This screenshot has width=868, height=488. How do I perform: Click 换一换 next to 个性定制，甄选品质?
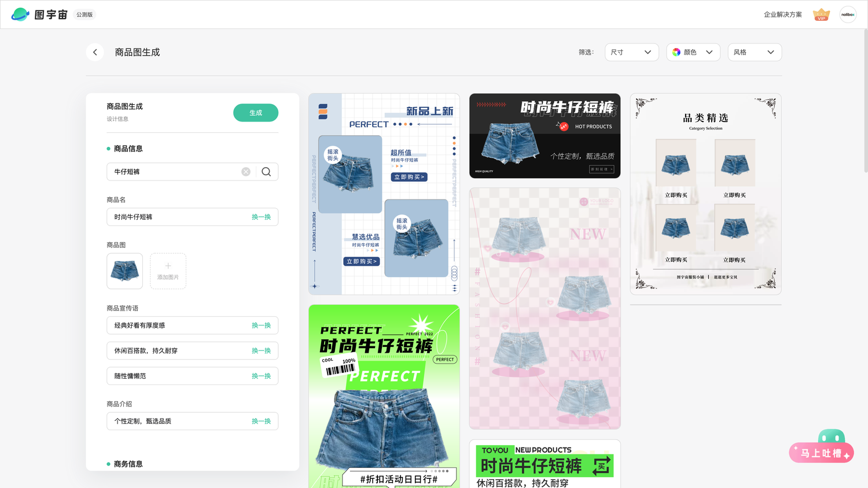(261, 421)
